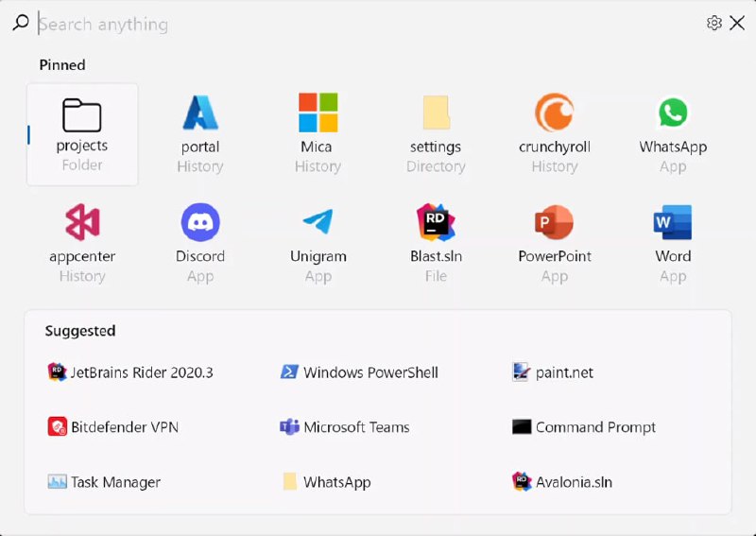Launch the pinned WhatsApp app
Screen dimensions: 756x536
(673, 133)
